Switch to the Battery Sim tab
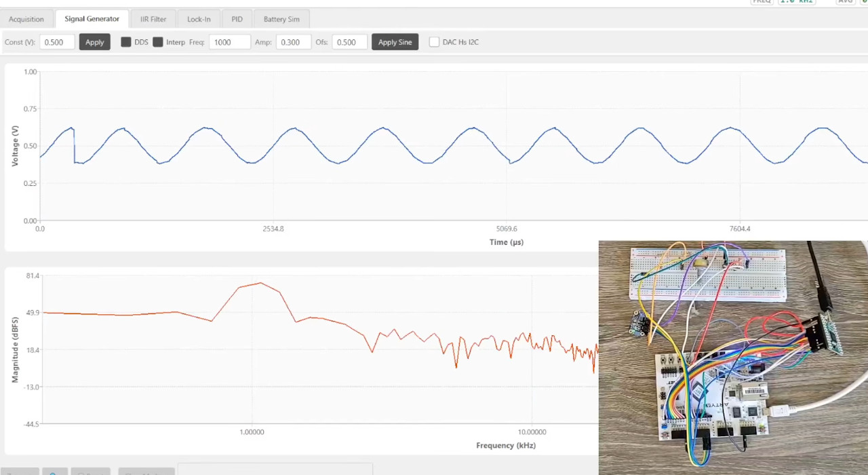868x475 pixels. coord(281,19)
